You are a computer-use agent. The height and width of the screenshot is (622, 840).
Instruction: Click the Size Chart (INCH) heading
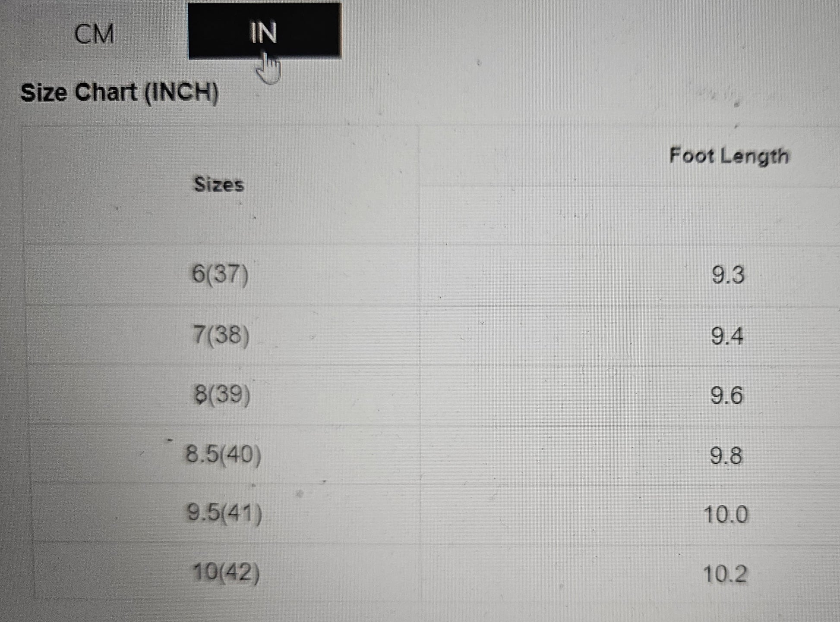pyautogui.click(x=120, y=92)
